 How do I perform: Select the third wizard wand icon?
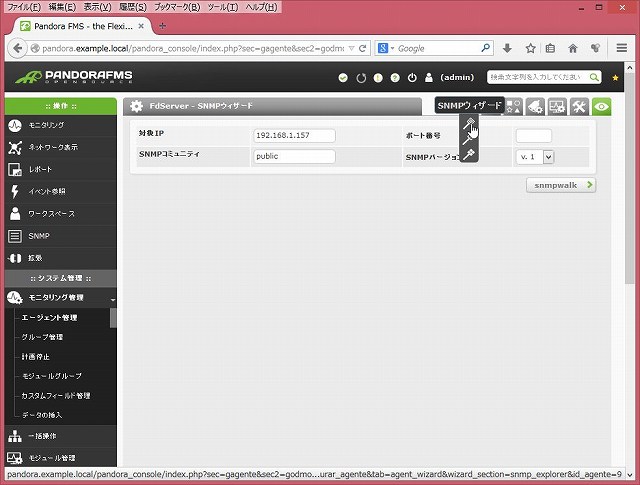point(468,154)
